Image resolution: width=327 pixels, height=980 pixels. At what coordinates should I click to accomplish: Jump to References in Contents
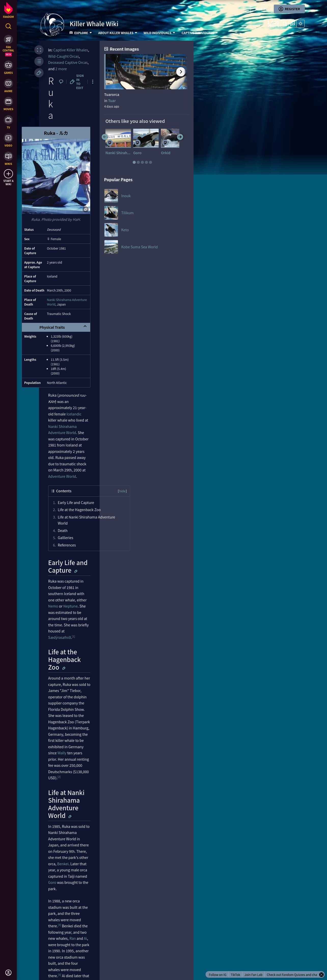click(67, 545)
